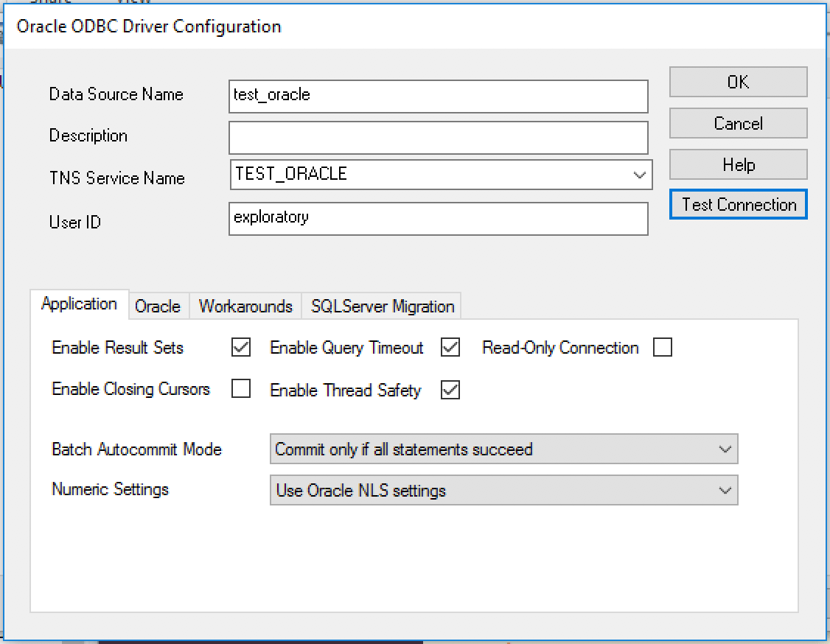This screenshot has height=644, width=830.
Task: Switch to the Oracle tab
Action: pyautogui.click(x=158, y=306)
